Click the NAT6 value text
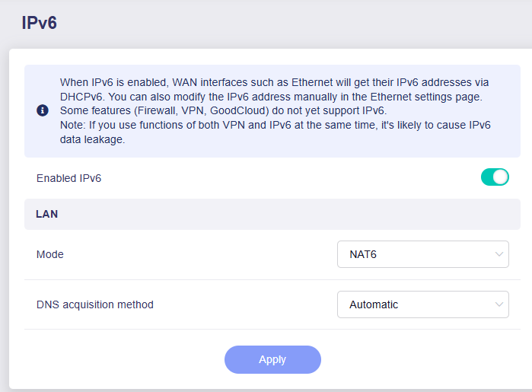 pyautogui.click(x=363, y=254)
